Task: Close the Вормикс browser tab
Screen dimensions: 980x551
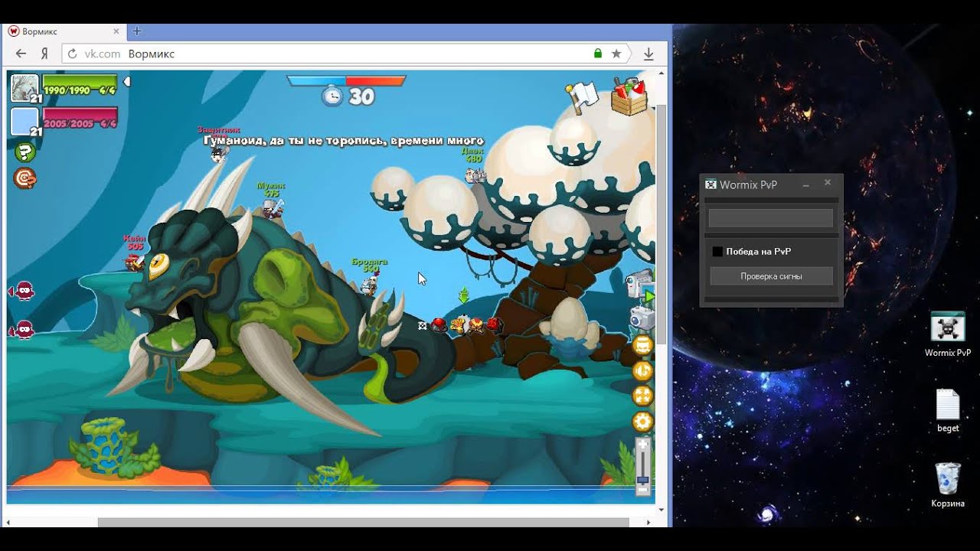Action: tap(116, 31)
